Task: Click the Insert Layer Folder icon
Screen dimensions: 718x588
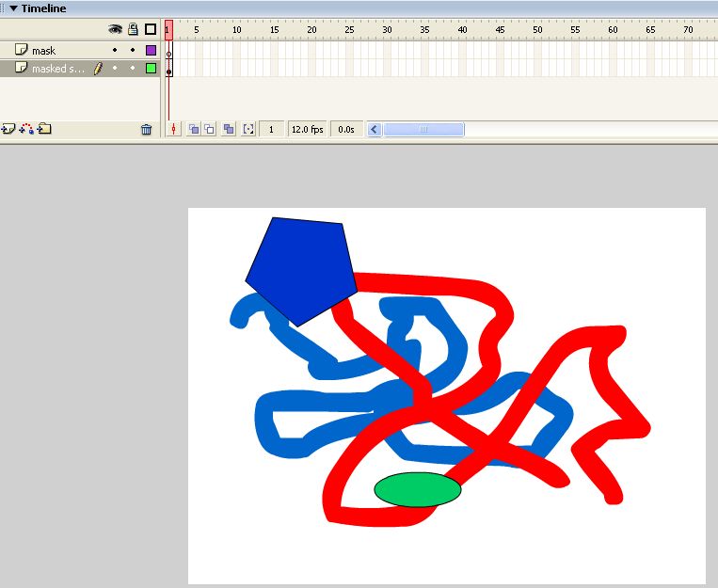Action: click(x=44, y=129)
